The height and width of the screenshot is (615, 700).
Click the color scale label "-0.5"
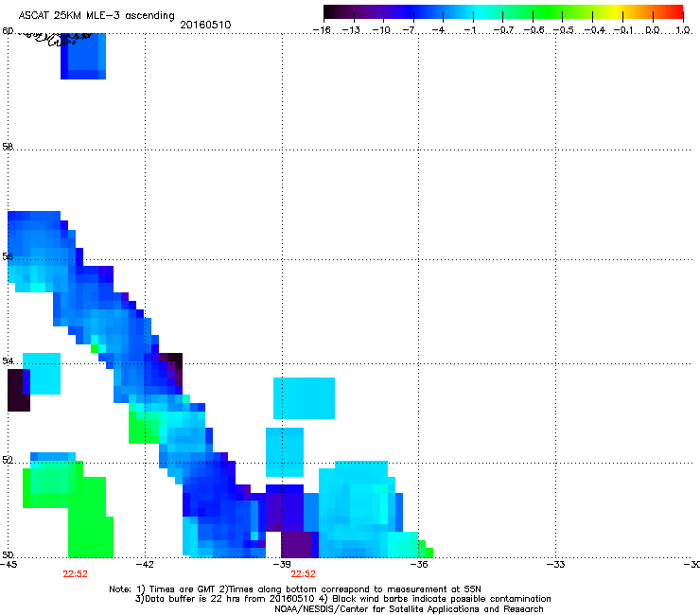point(563,30)
